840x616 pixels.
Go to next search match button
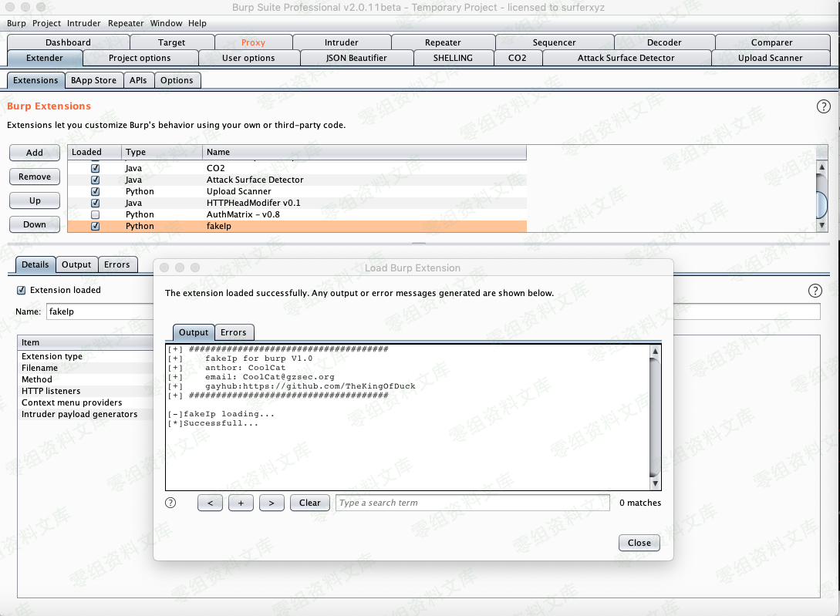tap(272, 503)
